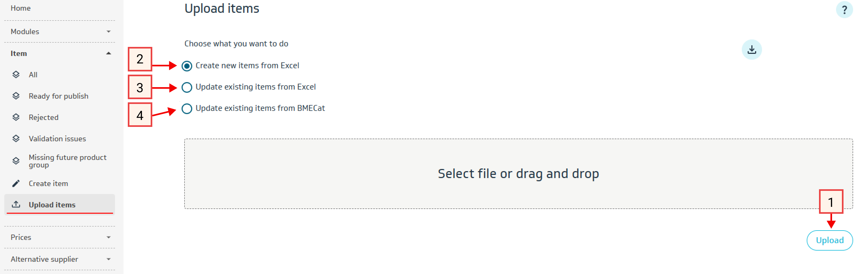Expand the Modules menu section

(x=108, y=32)
